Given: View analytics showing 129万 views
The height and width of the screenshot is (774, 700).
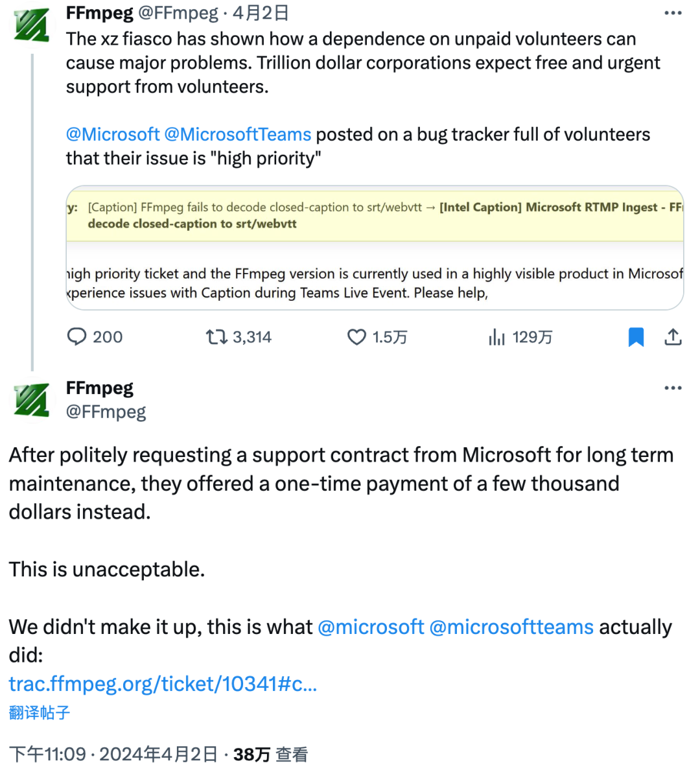Looking at the screenshot, I should 496,336.
